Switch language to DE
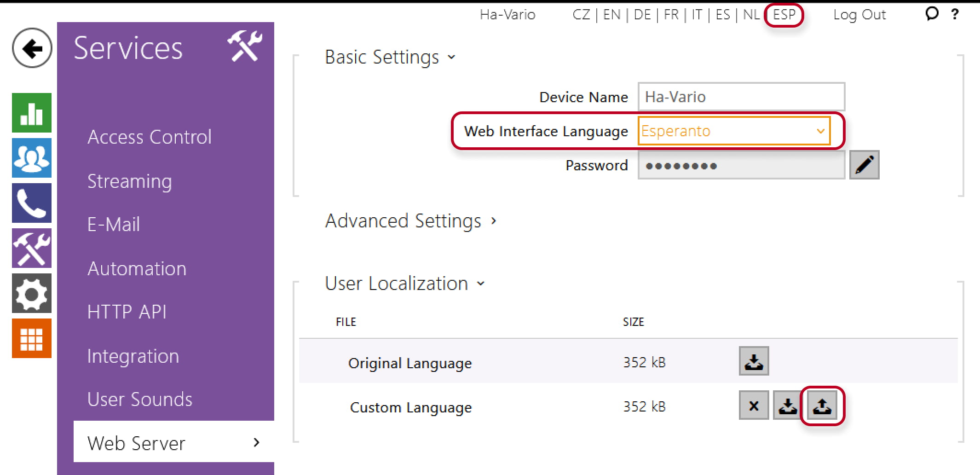The image size is (980, 475). coord(642,15)
